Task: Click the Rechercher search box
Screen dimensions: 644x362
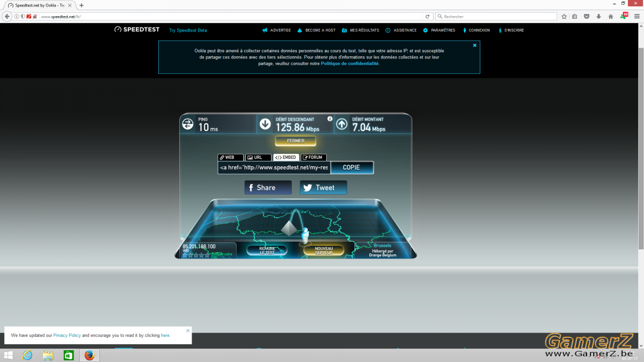Action: point(496,17)
